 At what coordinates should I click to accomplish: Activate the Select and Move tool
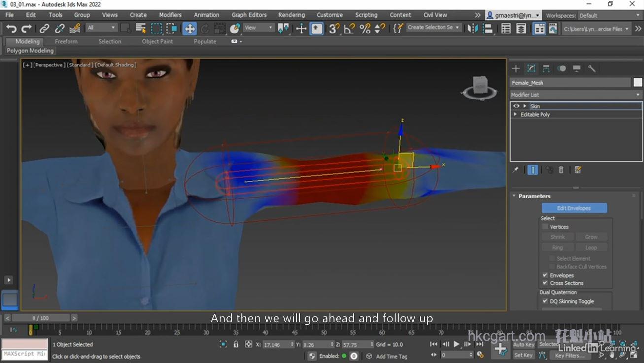(x=190, y=29)
